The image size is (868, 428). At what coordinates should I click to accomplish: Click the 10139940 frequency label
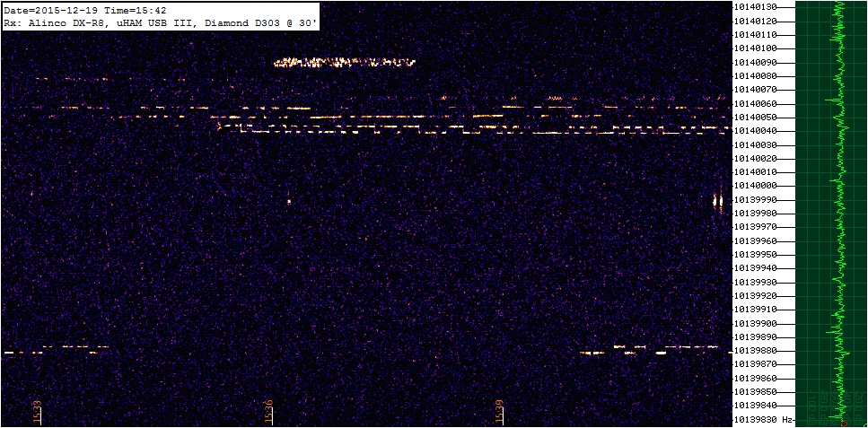757,268
